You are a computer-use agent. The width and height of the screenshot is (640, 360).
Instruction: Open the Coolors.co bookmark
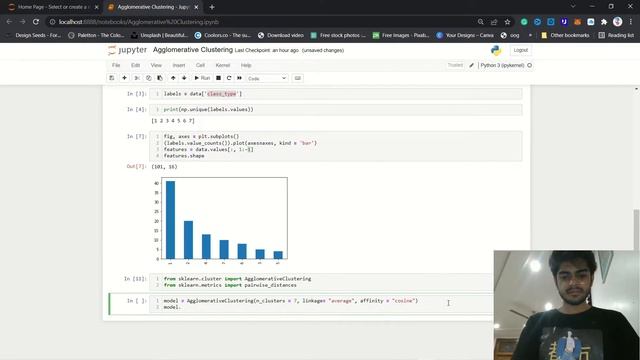point(223,36)
